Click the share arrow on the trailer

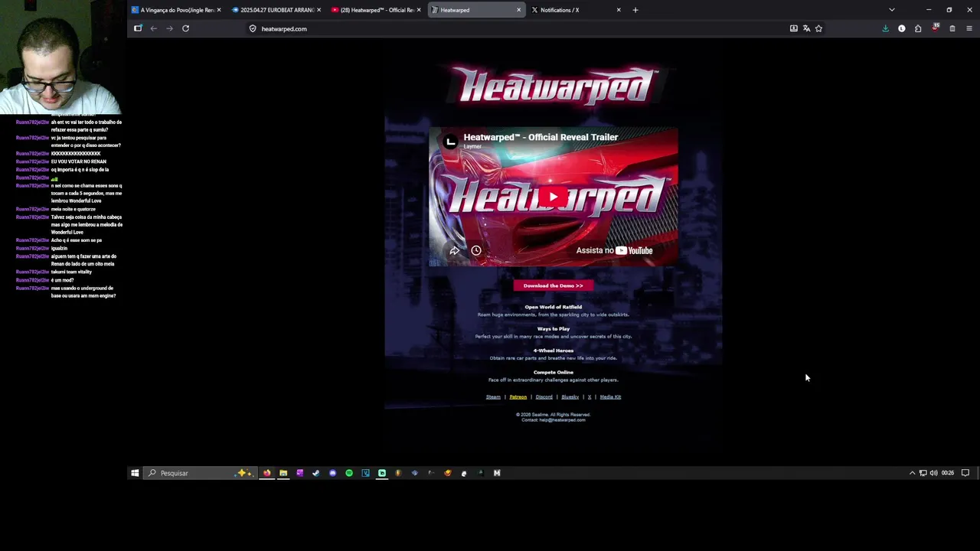pos(454,250)
